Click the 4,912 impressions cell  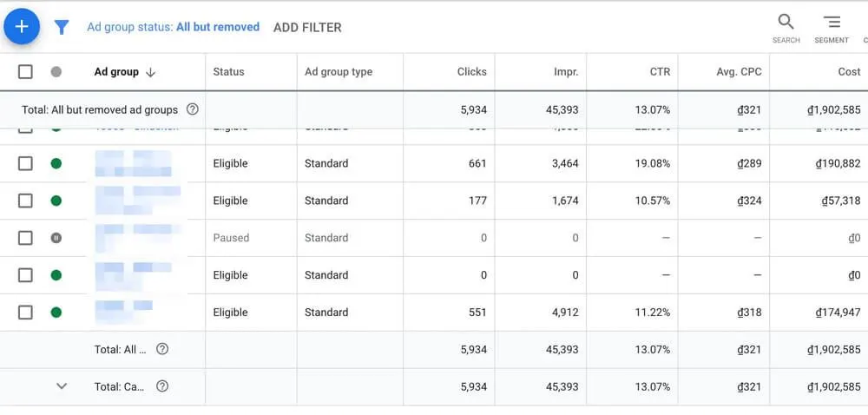coord(565,312)
